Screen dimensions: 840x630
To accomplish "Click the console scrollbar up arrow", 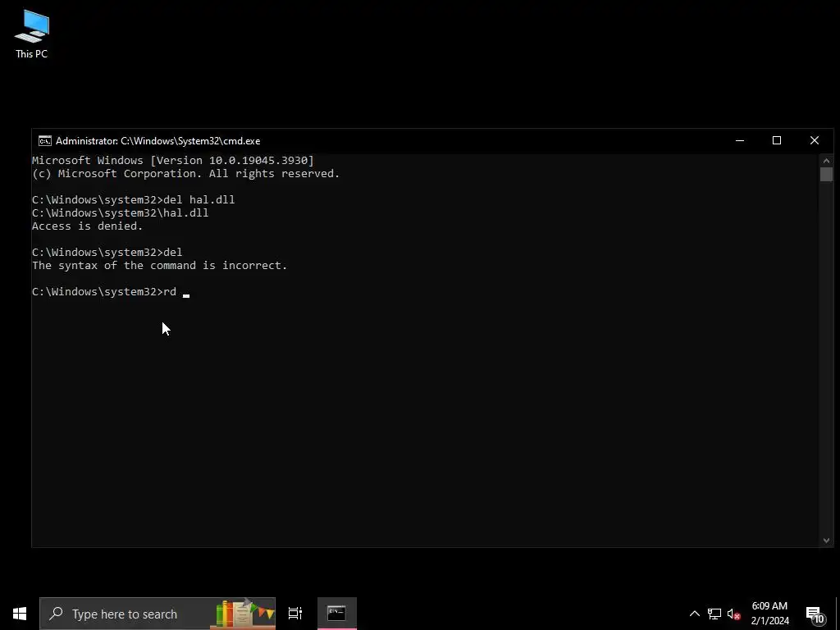I will [x=826, y=161].
